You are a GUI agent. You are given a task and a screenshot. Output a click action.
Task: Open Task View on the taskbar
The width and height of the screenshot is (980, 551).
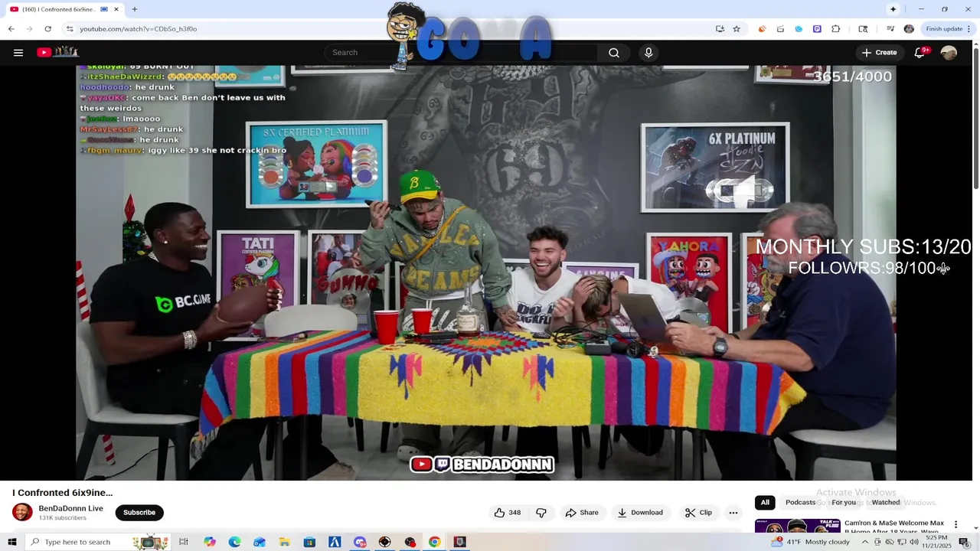coord(184,542)
